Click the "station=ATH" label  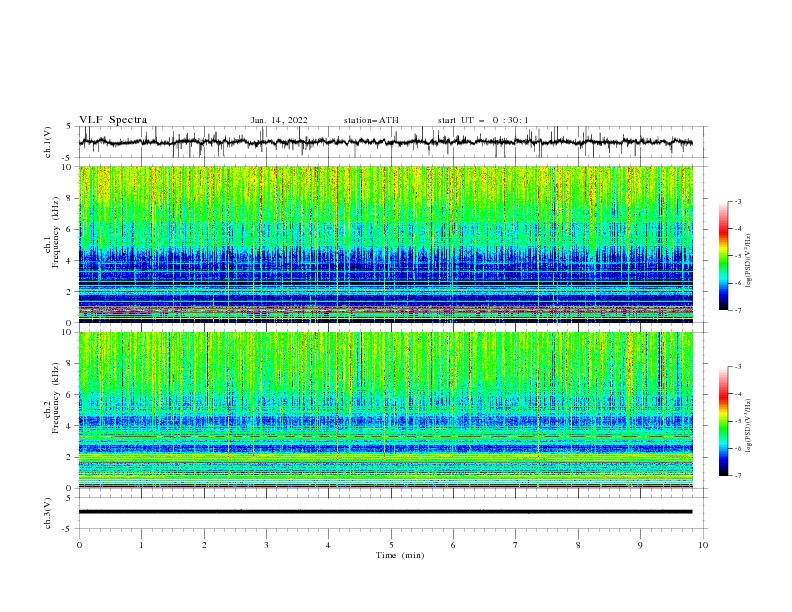pyautogui.click(x=371, y=120)
